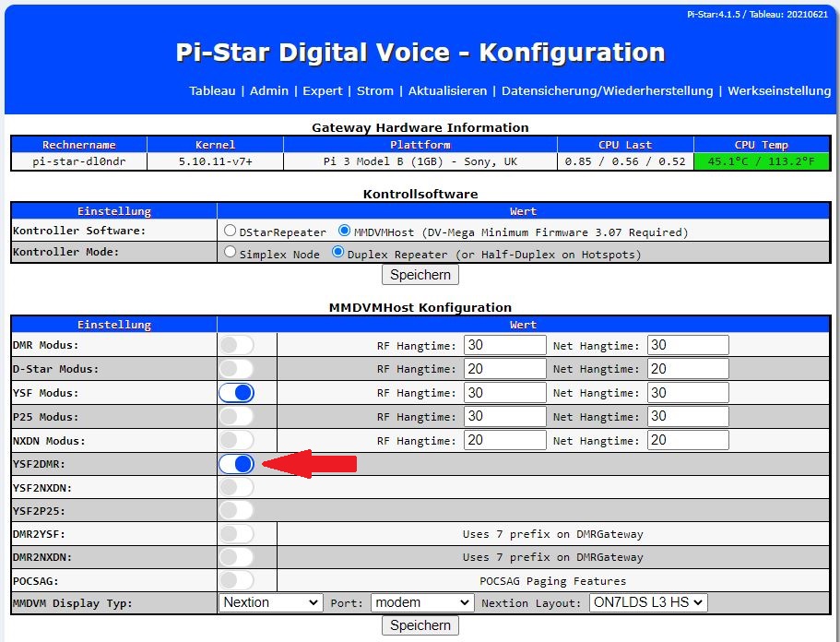Go to the Expert menu link
The image size is (840, 642).
point(322,90)
